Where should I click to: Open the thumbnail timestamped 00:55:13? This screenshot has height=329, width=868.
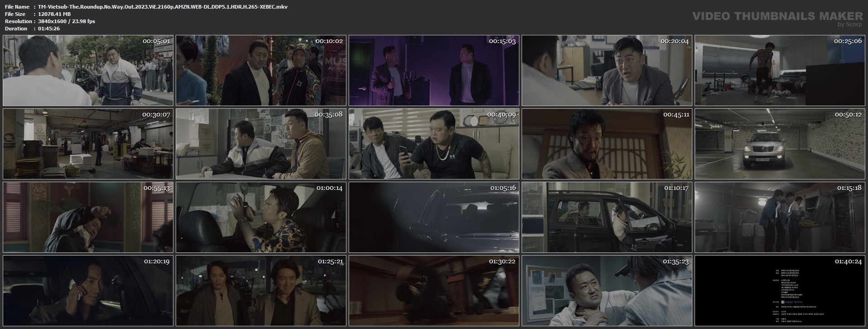pos(88,217)
